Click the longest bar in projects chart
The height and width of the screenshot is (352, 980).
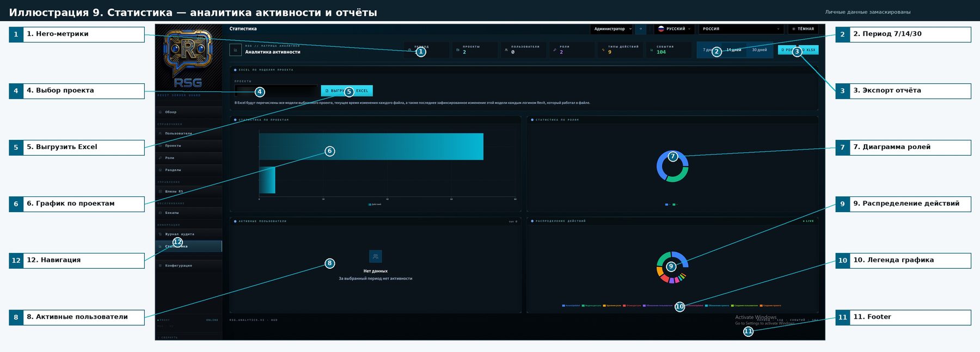(x=371, y=146)
